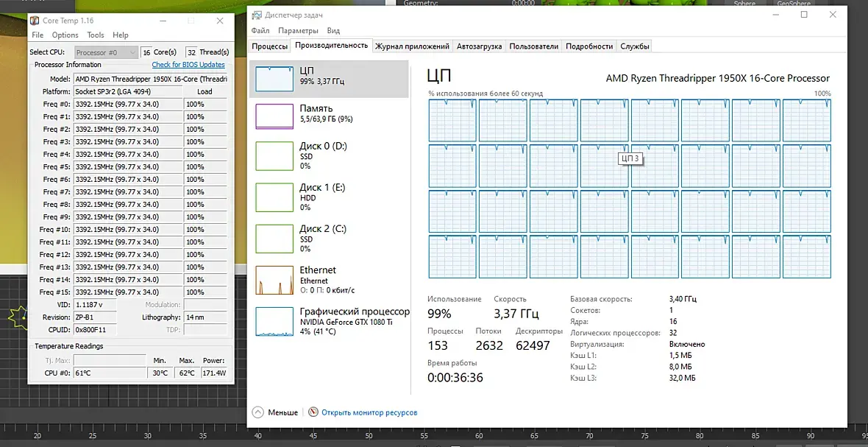Open the Core Temp File menu

[x=38, y=35]
